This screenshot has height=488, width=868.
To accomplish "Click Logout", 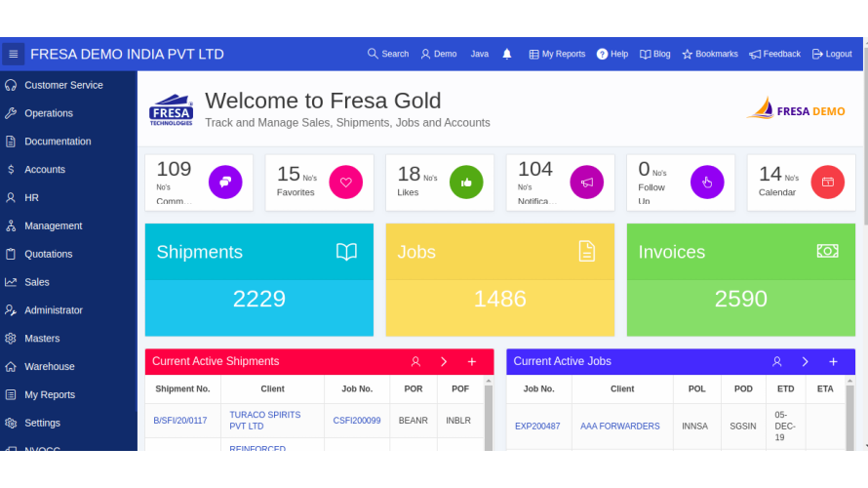I will [832, 55].
